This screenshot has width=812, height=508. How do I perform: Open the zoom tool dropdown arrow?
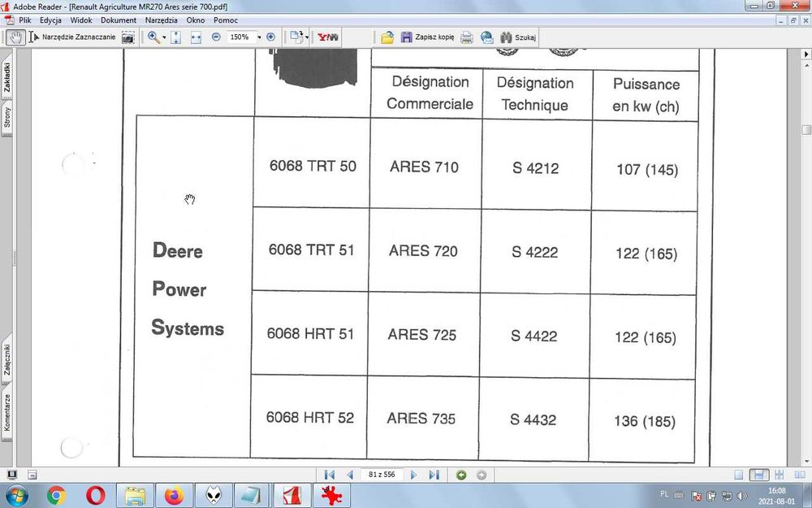tap(164, 37)
